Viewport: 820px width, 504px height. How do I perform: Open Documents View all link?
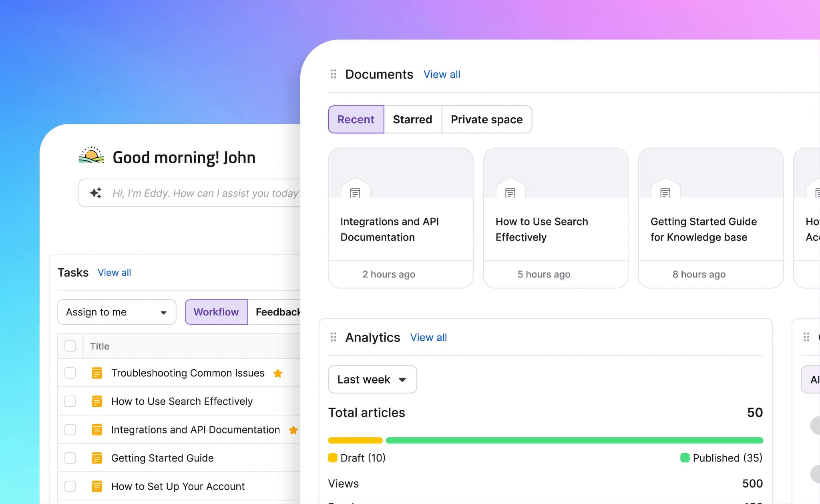tap(442, 74)
